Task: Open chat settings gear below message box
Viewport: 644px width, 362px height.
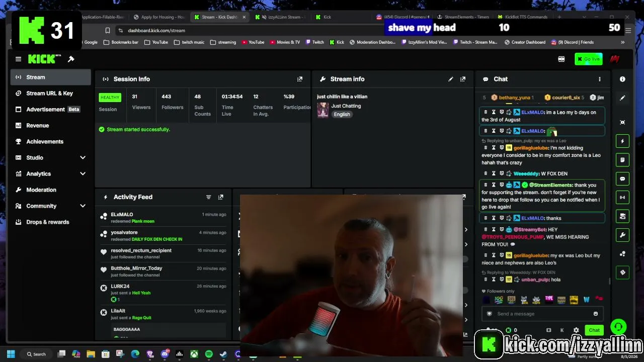Action: pos(576,330)
